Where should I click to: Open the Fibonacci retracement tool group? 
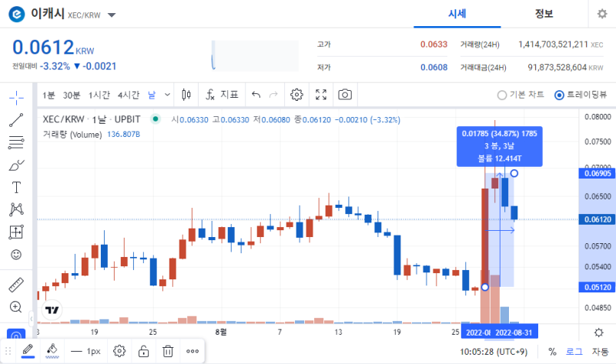click(16, 142)
